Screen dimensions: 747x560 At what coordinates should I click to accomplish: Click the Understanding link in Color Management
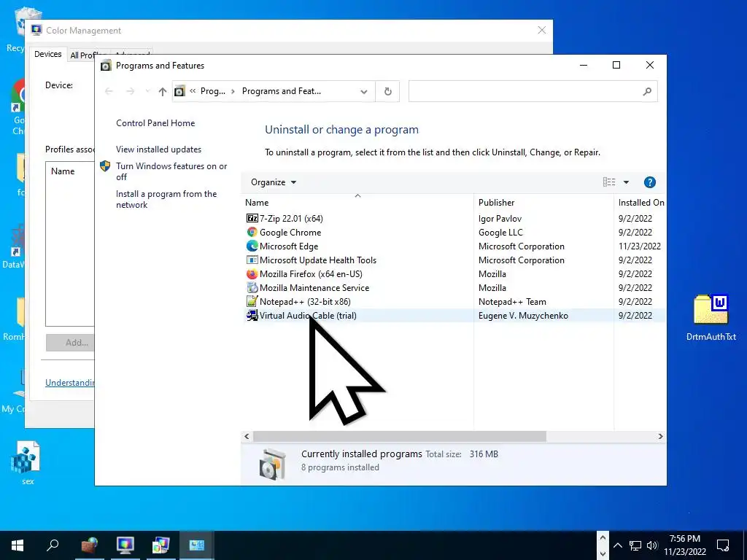(x=70, y=383)
